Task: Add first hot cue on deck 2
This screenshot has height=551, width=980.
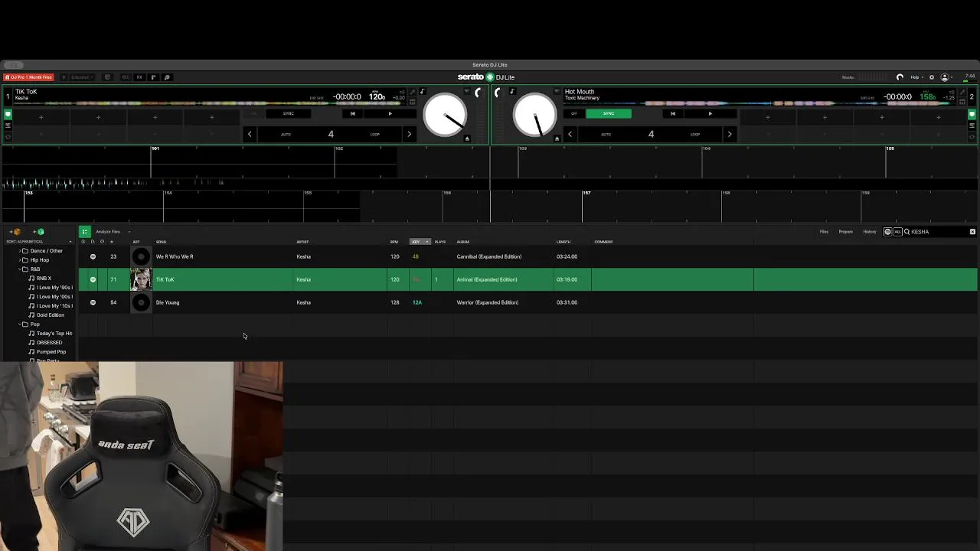Action: [767, 117]
